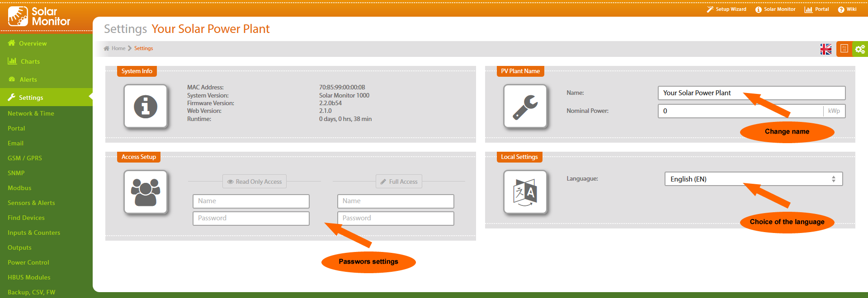This screenshot has height=298, width=868.
Task: Go to Overview in the sidebar
Action: pyautogui.click(x=33, y=44)
